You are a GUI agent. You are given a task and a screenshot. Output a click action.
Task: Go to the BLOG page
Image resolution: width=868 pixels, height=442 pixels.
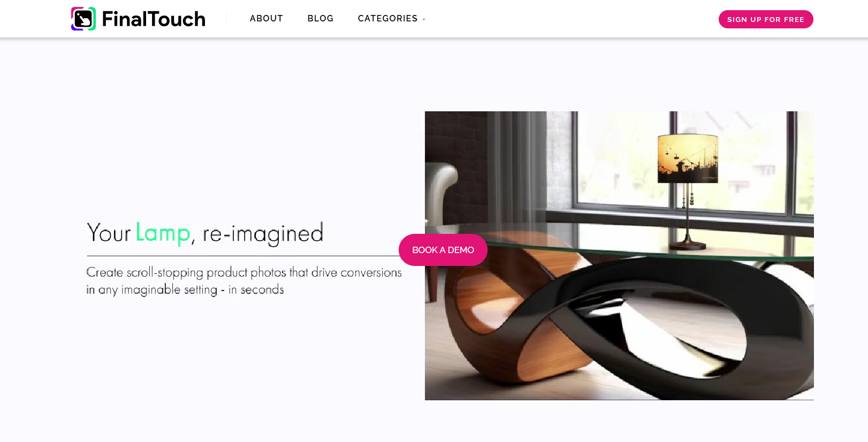pos(320,18)
